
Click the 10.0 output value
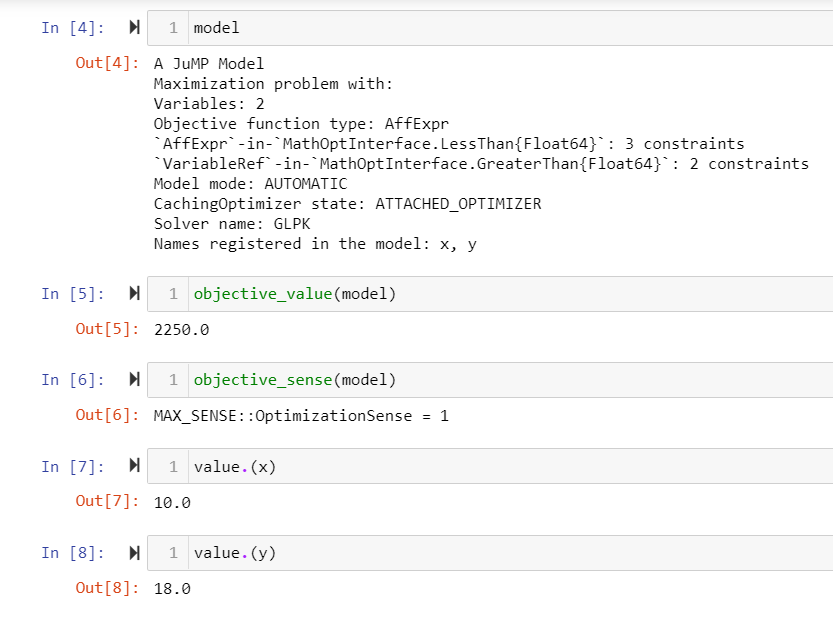172,502
